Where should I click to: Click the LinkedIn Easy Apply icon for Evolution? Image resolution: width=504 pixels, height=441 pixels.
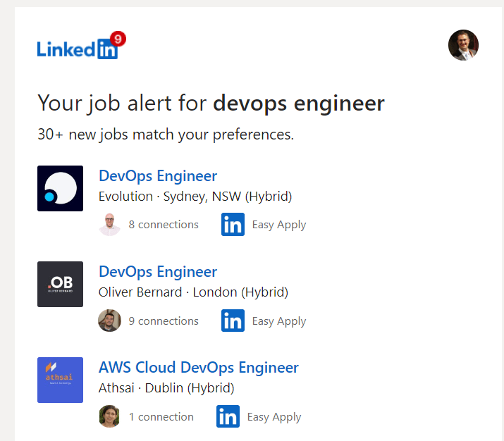233,224
